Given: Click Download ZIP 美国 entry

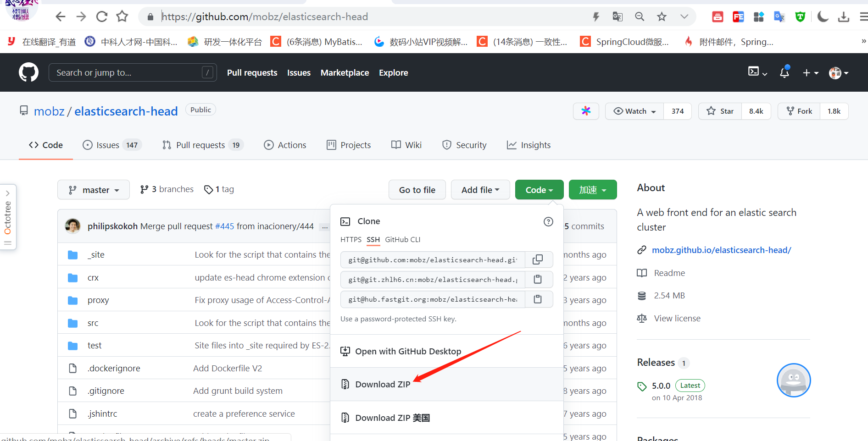Looking at the screenshot, I should pos(392,418).
